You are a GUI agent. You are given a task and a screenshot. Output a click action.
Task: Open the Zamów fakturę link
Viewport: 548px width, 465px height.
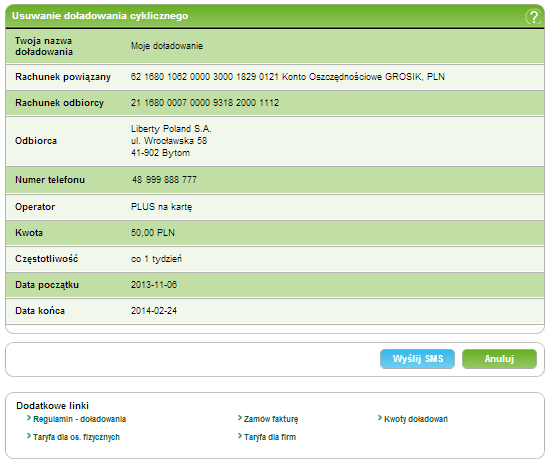(271, 419)
